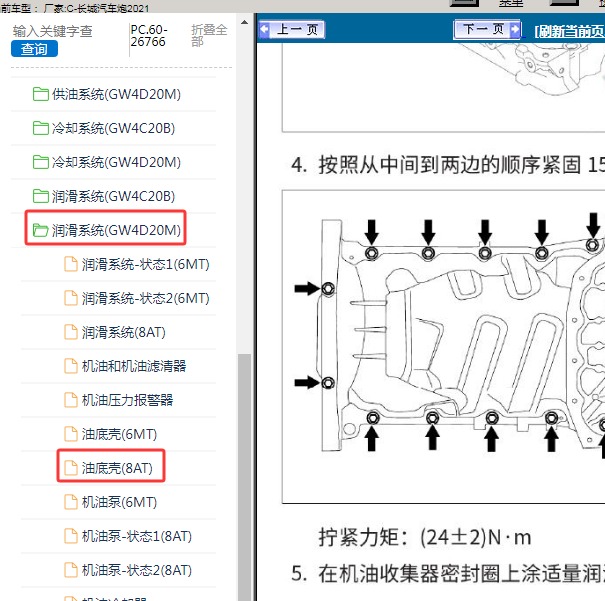Viewport: 605px width, 601px height.
Task: Open the 润滑系统(8AT) page
Action: pyautogui.click(x=123, y=332)
